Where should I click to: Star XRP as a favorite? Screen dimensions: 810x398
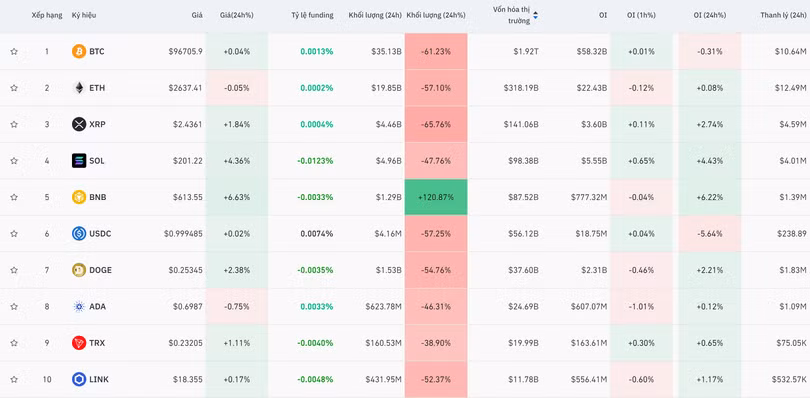[x=14, y=125]
